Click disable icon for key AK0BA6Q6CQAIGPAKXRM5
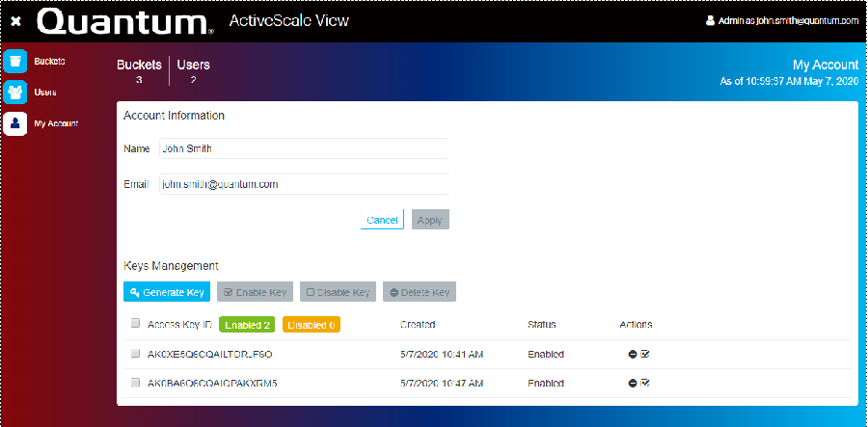Screen dimensions: 868x427 [633, 384]
